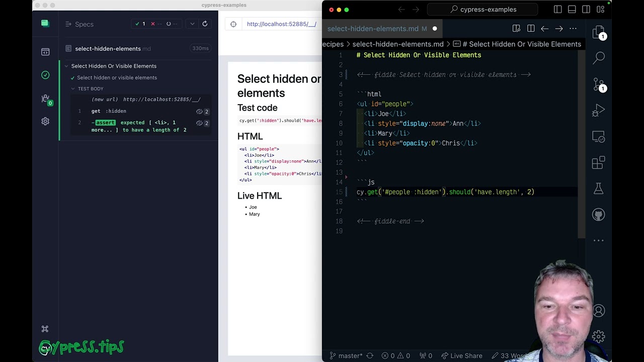644x362 pixels.
Task: Open the Extensions view in the activity bar
Action: (x=599, y=162)
